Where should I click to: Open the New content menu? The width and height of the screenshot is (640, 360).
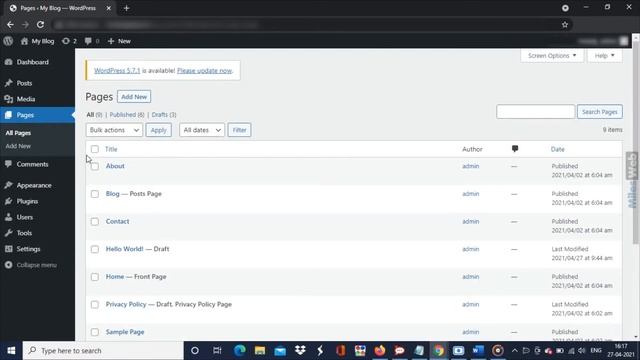point(119,41)
